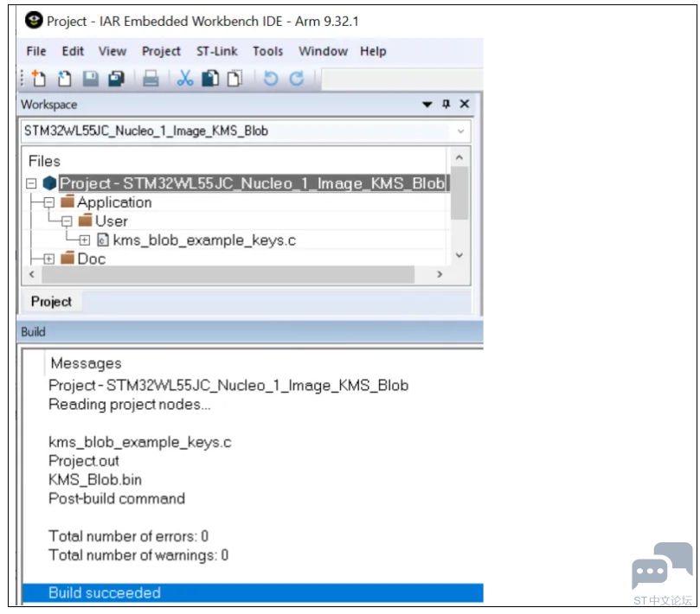Image resolution: width=700 pixels, height=614 pixels.
Task: Select the User folder item
Action: pos(111,221)
